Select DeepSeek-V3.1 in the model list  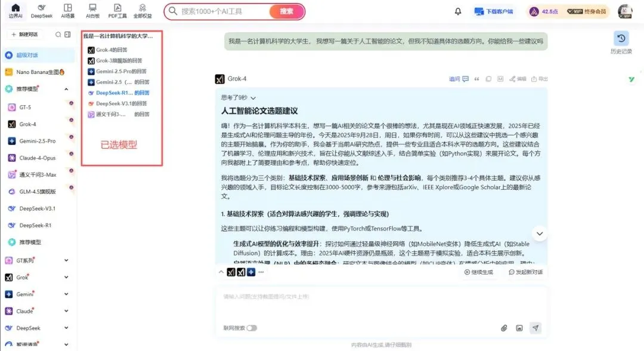pyautogui.click(x=37, y=208)
